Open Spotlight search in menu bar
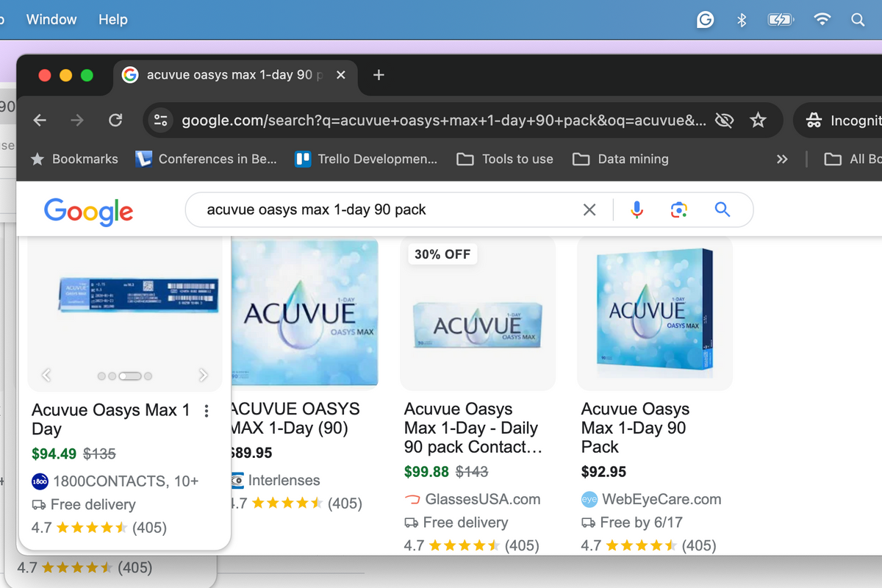This screenshot has width=882, height=588. pyautogui.click(x=858, y=21)
